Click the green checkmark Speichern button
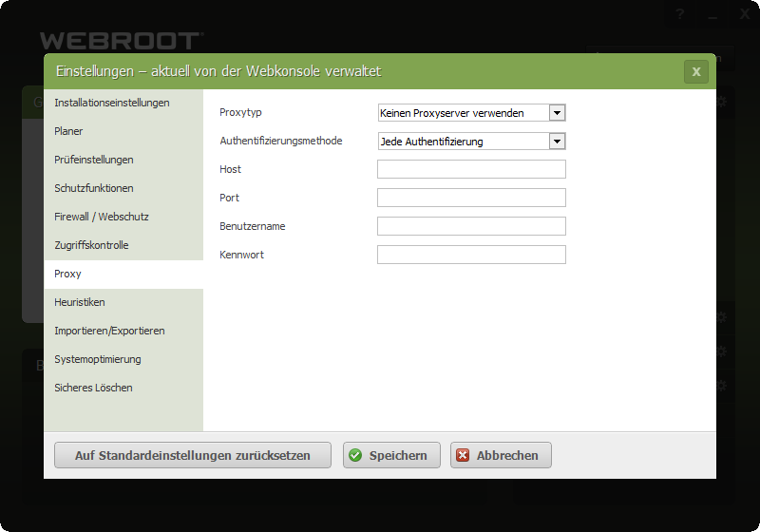760x532 pixels. (x=391, y=455)
